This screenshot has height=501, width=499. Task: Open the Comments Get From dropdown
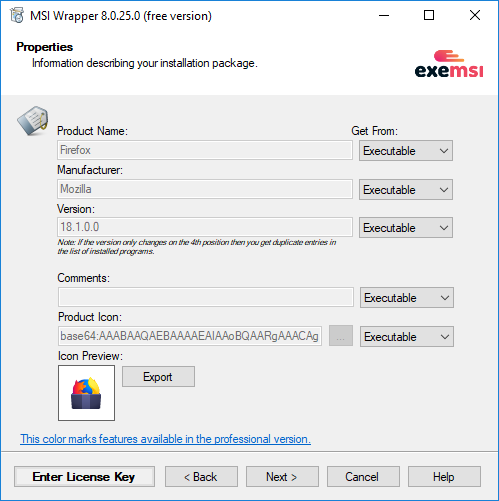click(x=407, y=297)
